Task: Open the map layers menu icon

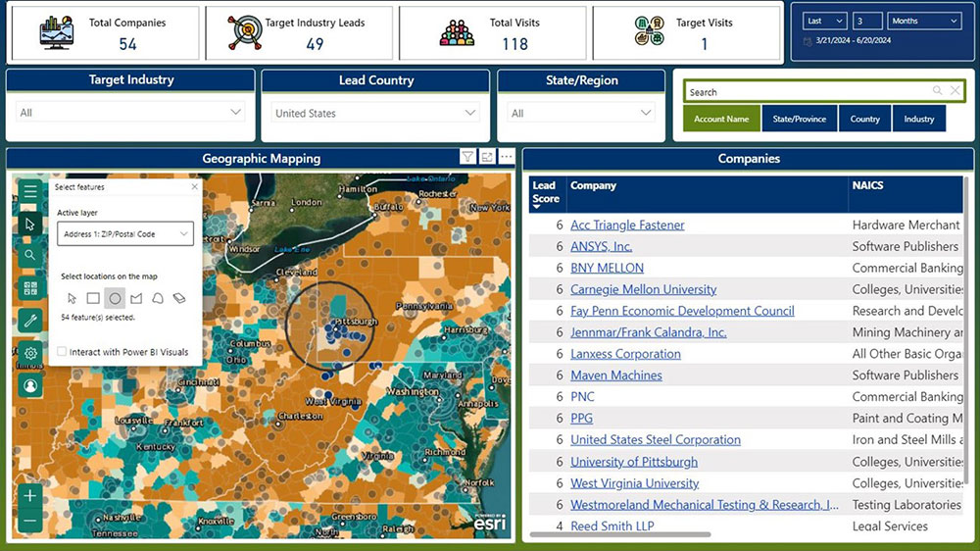Action: coord(30,191)
